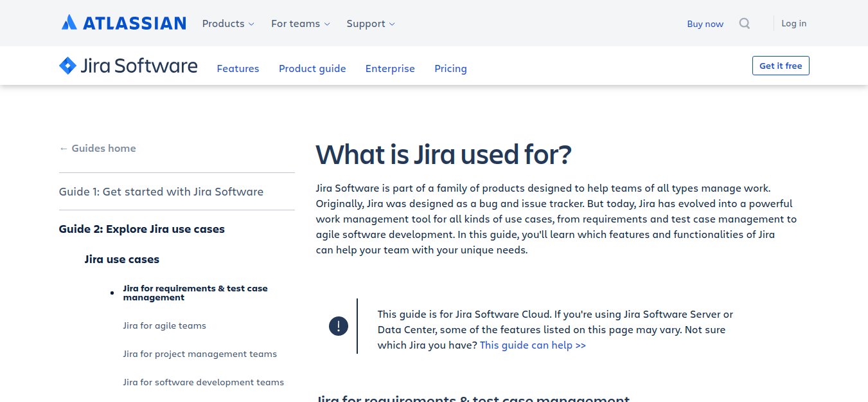Select Jira for agile teams
The image size is (868, 402).
(x=164, y=325)
